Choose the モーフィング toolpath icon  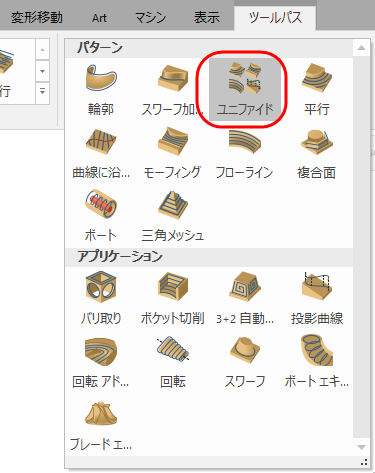pyautogui.click(x=173, y=153)
